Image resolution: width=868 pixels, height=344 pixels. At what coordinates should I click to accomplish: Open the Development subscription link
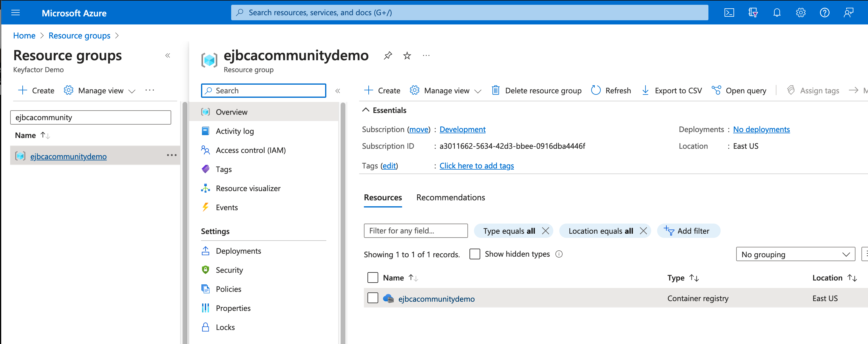pos(462,129)
